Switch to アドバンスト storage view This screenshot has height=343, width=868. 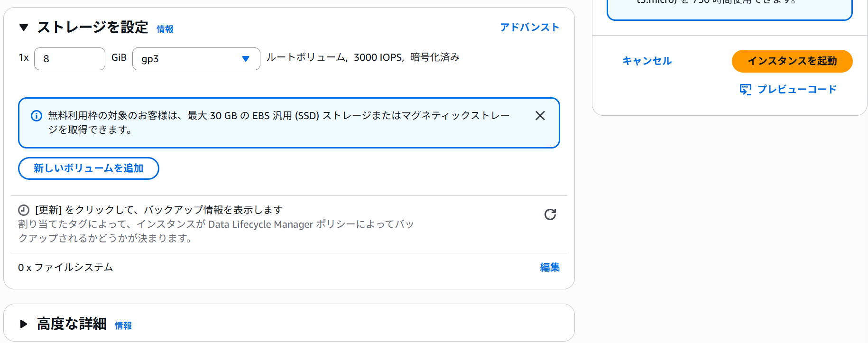(x=530, y=27)
